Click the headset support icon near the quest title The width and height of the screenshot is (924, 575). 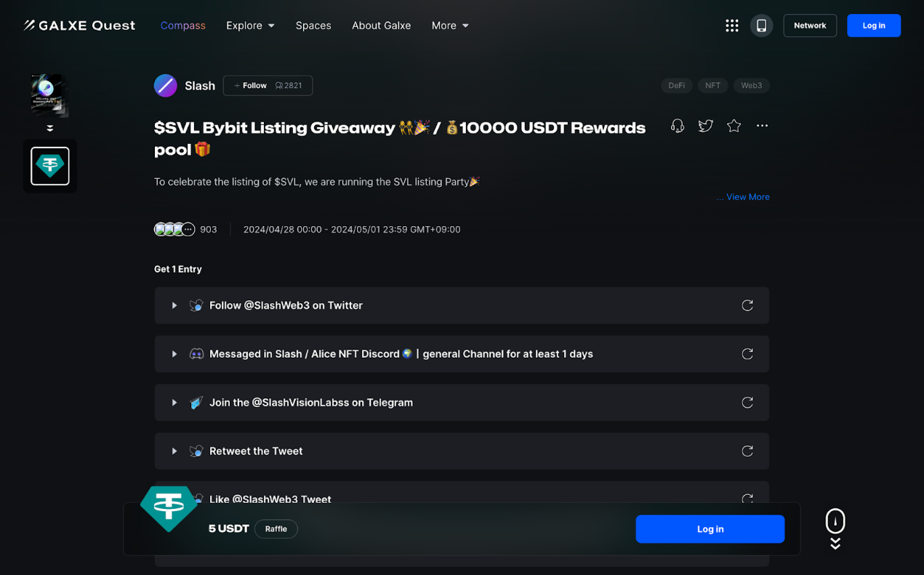pos(677,125)
